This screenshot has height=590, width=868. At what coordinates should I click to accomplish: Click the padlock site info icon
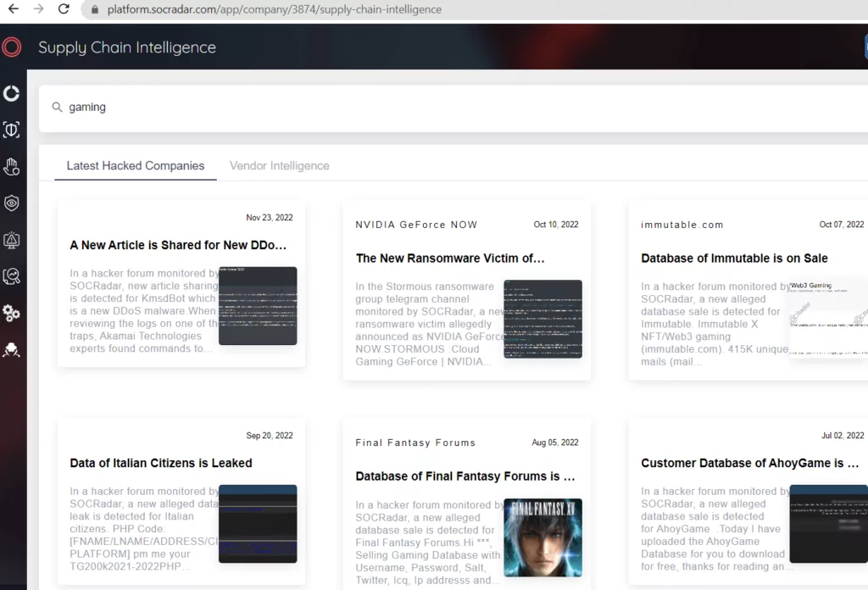pos(95,9)
